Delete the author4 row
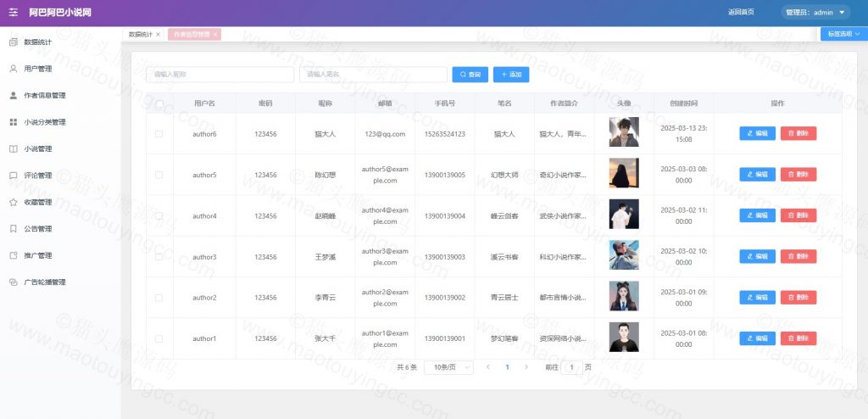868x419 pixels. tap(798, 215)
